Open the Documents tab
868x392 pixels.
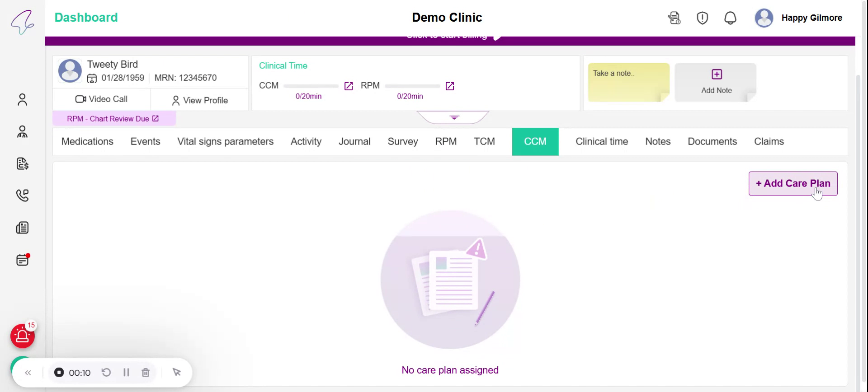[x=712, y=141]
